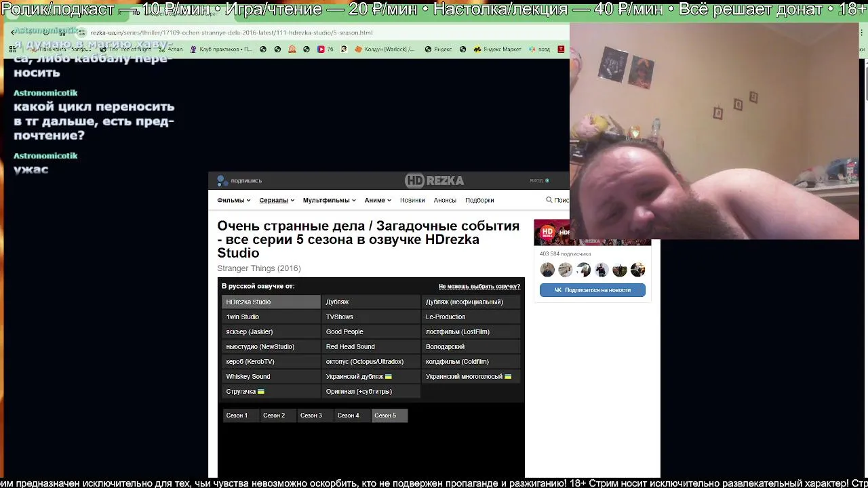Click the round HD Rezka VK avatar
Screen dimensions: 868x488
pos(547,232)
